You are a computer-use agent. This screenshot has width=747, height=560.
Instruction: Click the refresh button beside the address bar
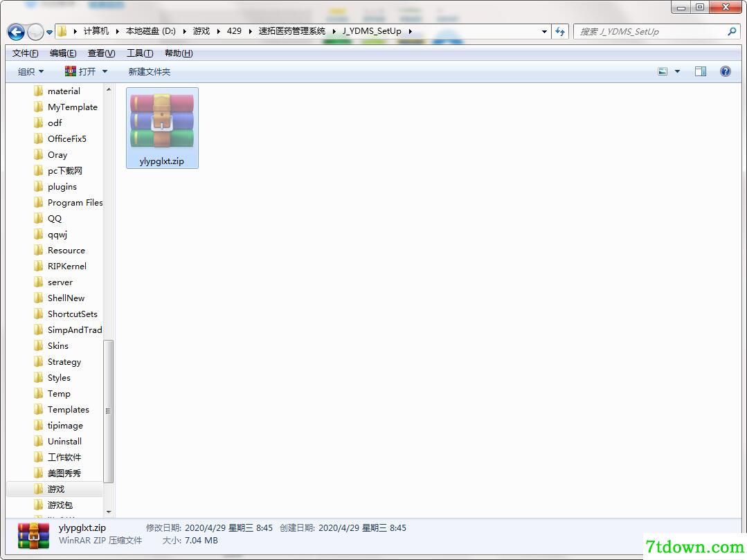click(x=560, y=31)
